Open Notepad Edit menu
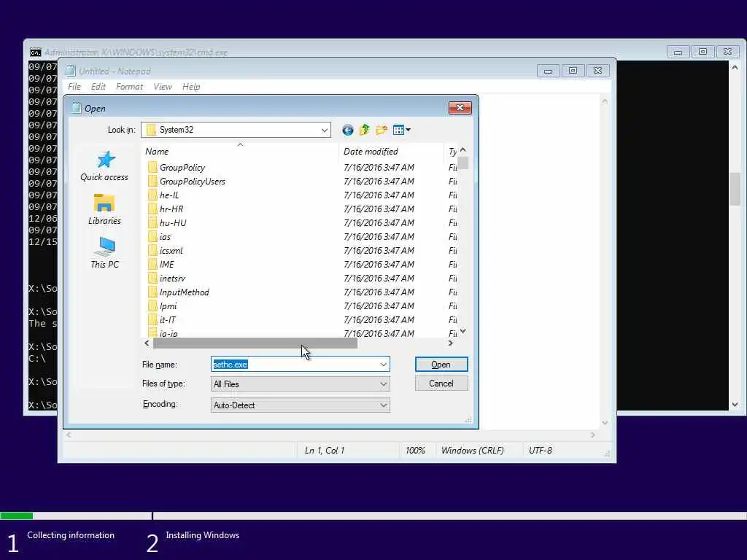Screen dimensions: 747x560 [98, 87]
